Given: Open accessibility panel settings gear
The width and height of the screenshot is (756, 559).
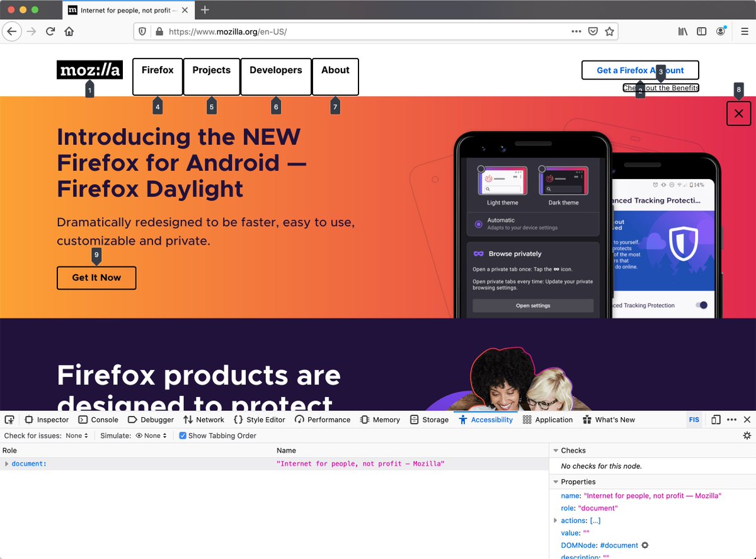Looking at the screenshot, I should pos(747,435).
